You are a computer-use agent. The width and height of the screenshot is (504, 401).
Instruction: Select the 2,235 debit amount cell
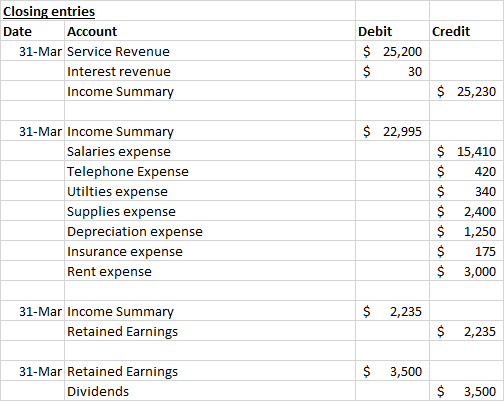coord(392,311)
